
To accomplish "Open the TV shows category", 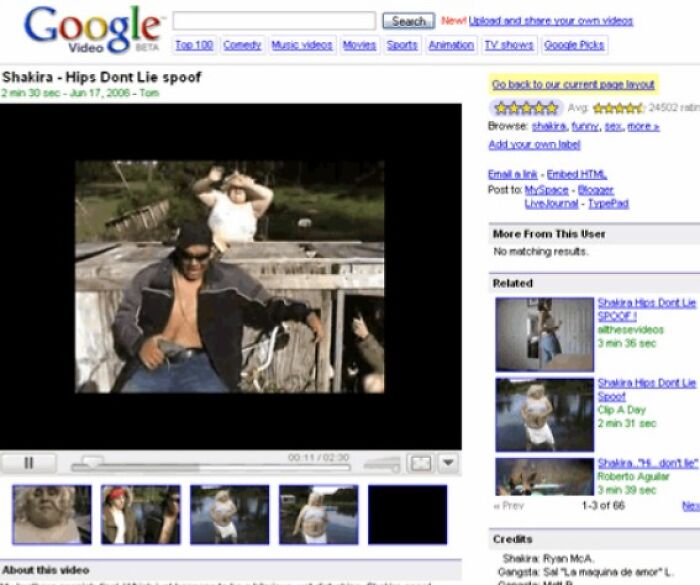I will pyautogui.click(x=509, y=45).
